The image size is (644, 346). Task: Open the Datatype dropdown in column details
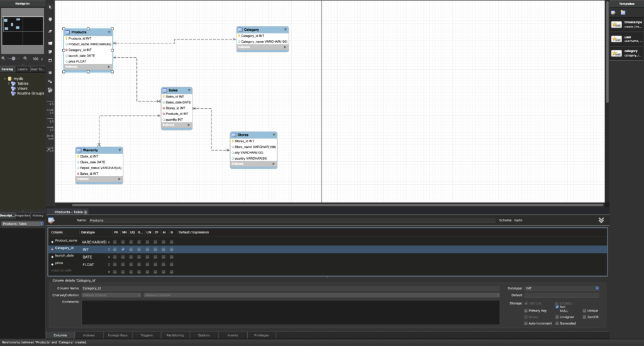pos(560,288)
